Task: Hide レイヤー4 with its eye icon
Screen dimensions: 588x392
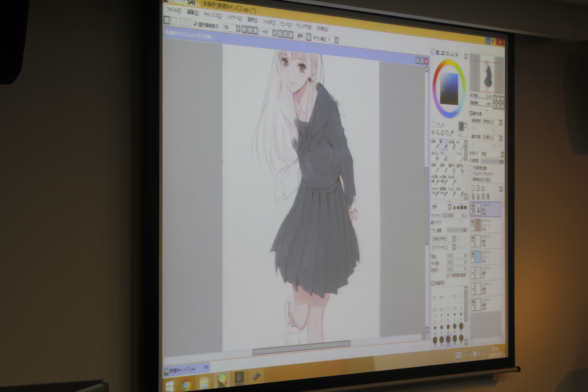Action: click(472, 254)
